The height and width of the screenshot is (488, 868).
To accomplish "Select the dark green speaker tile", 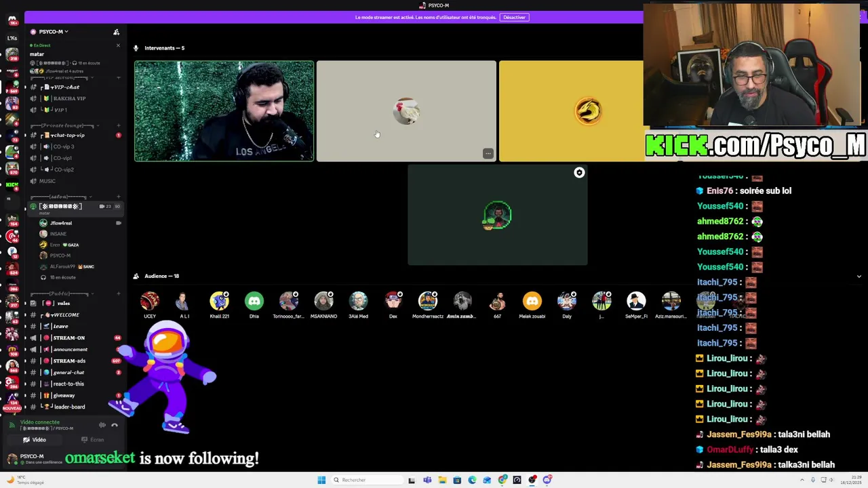I will pos(497,215).
